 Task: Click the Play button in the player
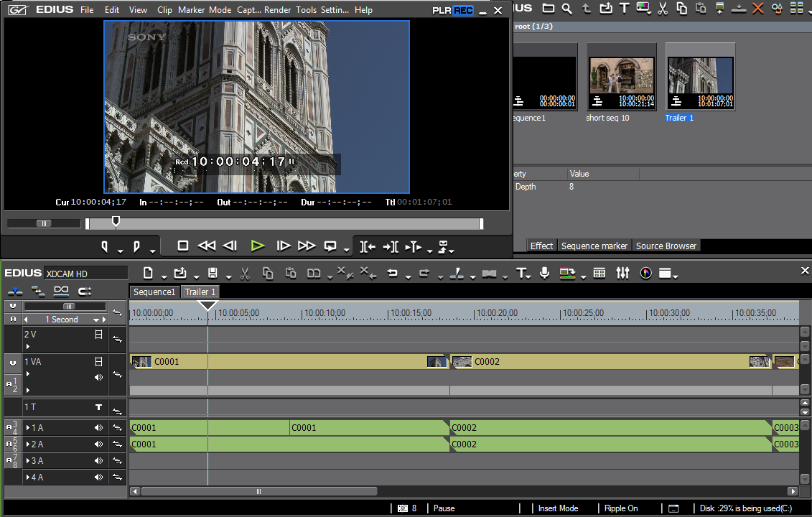[258, 246]
